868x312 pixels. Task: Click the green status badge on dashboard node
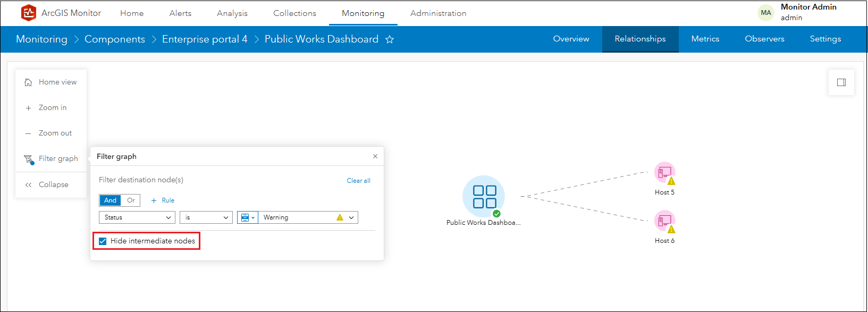(x=496, y=214)
